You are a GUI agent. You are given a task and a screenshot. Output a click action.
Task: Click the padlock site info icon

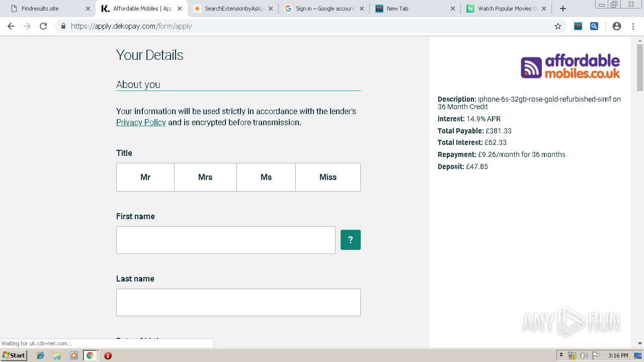pyautogui.click(x=63, y=26)
